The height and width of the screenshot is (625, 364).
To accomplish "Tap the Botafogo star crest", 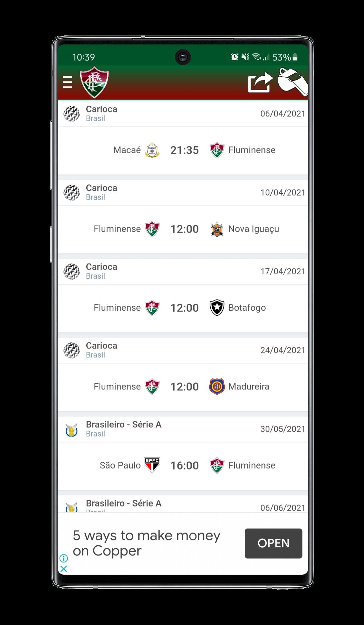I will point(217,308).
